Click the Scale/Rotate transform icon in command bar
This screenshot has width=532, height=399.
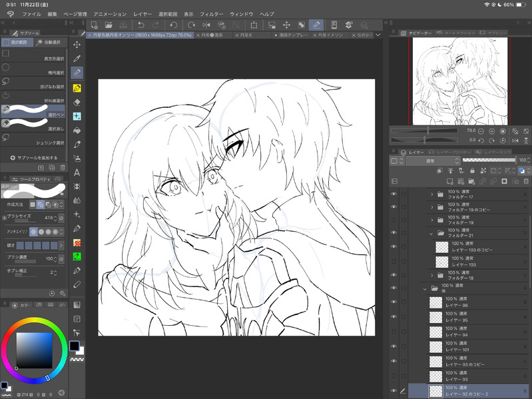click(x=254, y=25)
